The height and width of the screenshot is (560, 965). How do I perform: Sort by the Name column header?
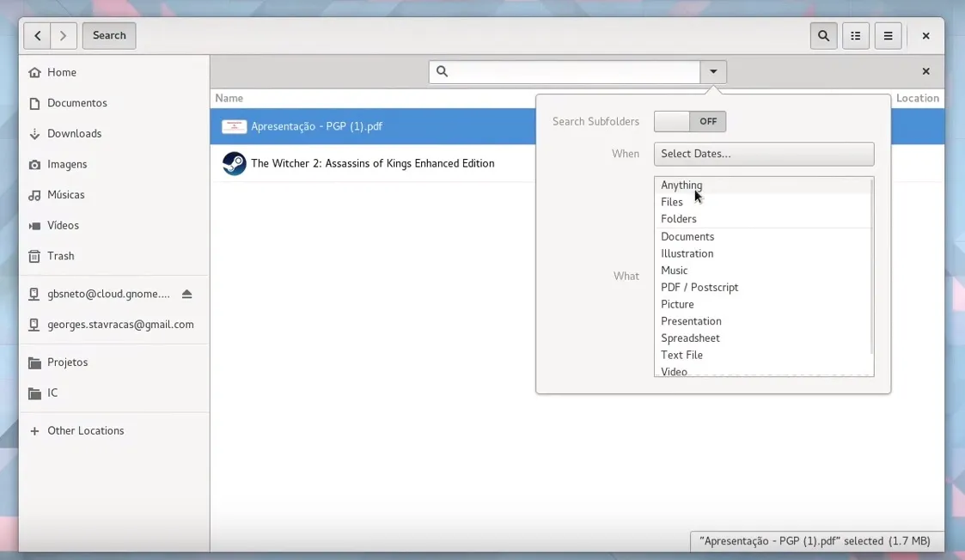pos(229,98)
